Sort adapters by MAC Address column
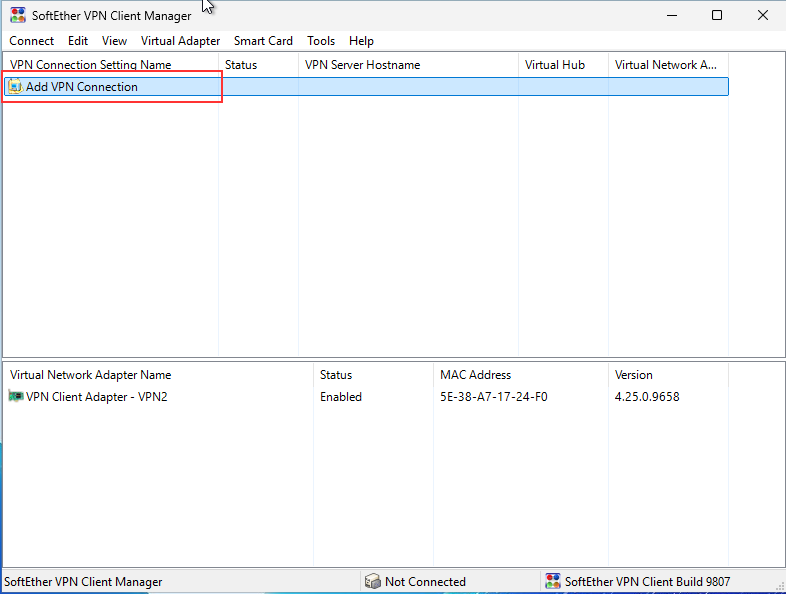The image size is (786, 594). (x=521, y=375)
